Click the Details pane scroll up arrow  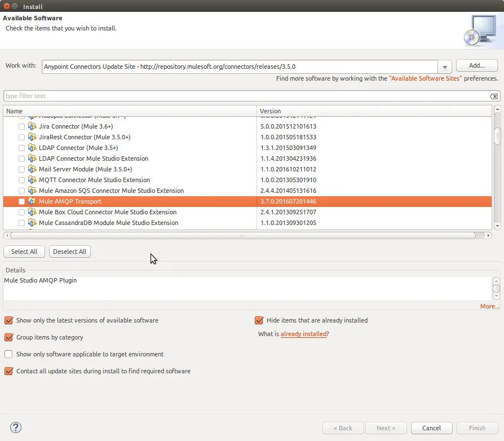tap(496, 281)
